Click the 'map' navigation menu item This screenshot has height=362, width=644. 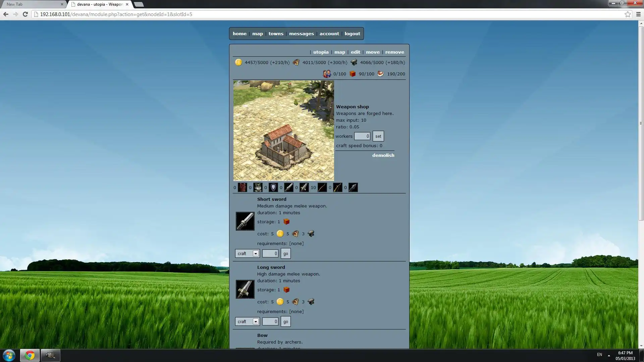pos(257,33)
